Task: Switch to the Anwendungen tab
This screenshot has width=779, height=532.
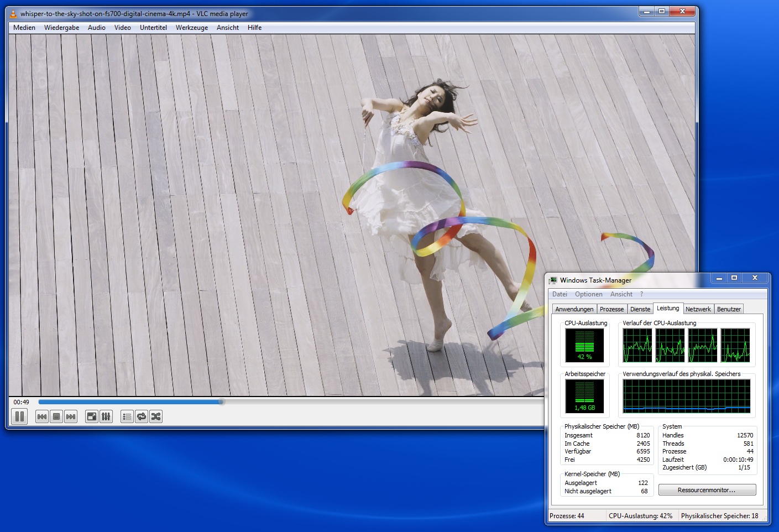Action: (x=574, y=309)
